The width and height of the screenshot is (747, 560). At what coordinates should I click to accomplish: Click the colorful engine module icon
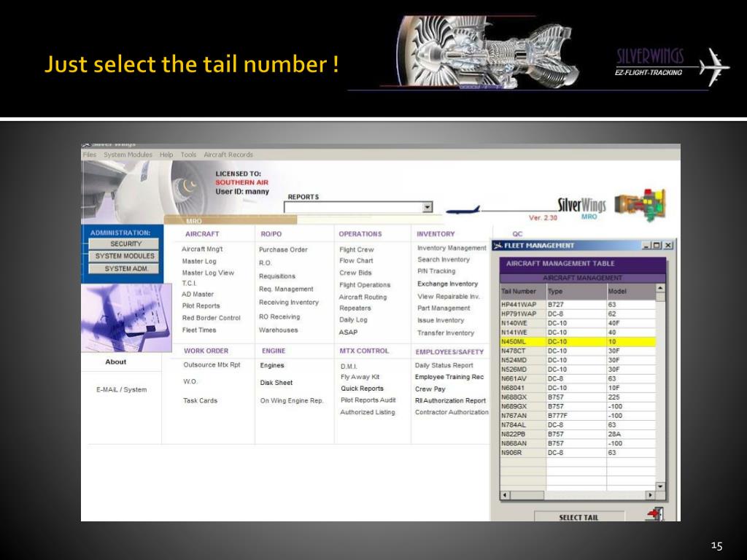[640, 204]
